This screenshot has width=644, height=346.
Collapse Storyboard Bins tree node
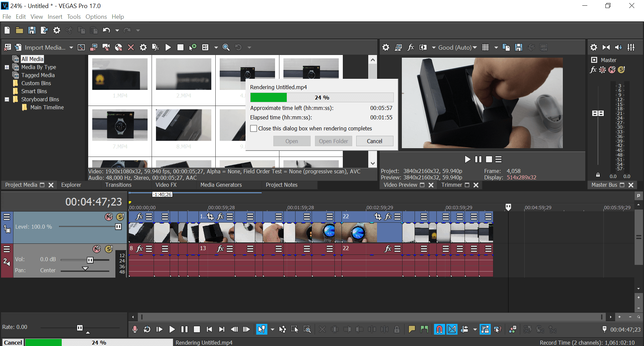(x=7, y=99)
